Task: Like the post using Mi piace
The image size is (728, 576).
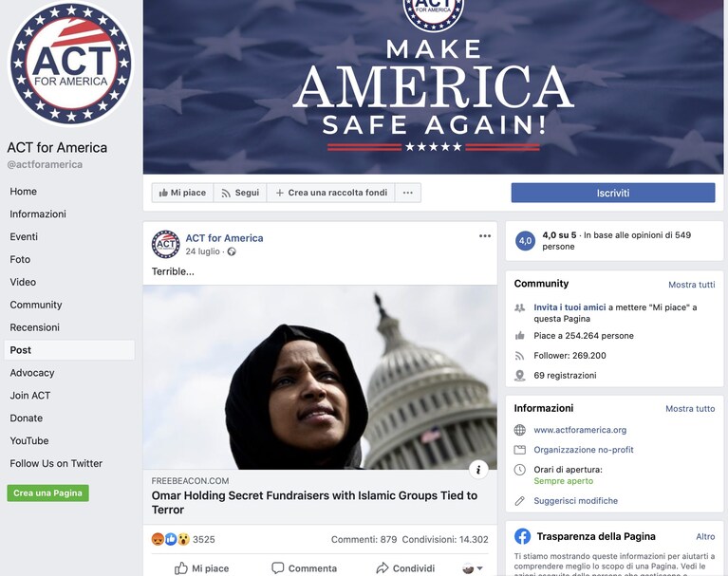Action: [x=201, y=568]
